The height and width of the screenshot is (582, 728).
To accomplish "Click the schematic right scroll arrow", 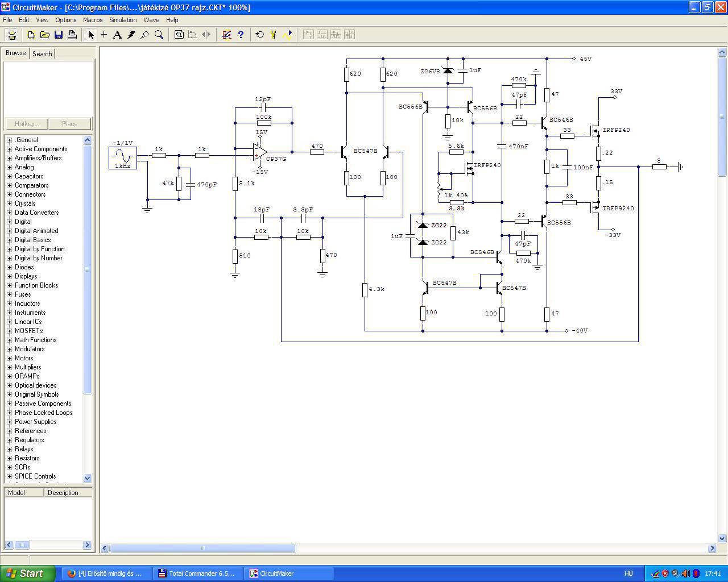I will coord(712,548).
